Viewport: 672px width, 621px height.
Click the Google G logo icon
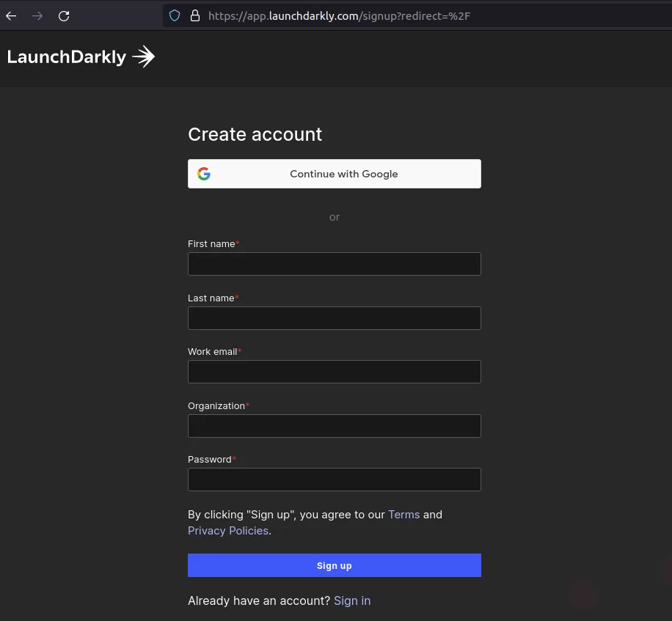tap(204, 174)
